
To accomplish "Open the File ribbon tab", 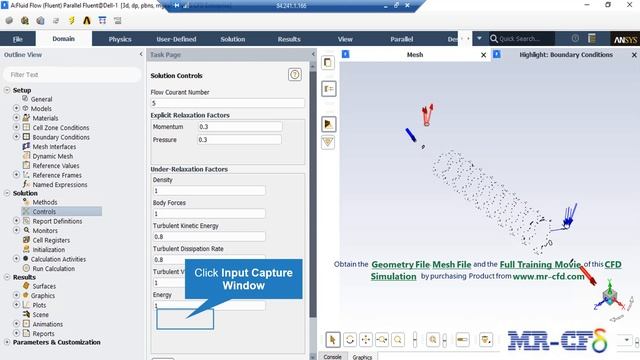I will (x=18, y=39).
